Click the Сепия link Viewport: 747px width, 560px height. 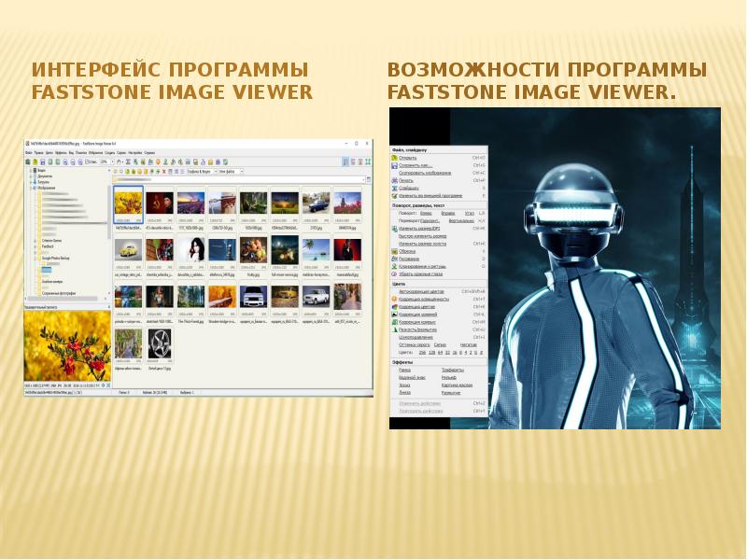click(440, 344)
